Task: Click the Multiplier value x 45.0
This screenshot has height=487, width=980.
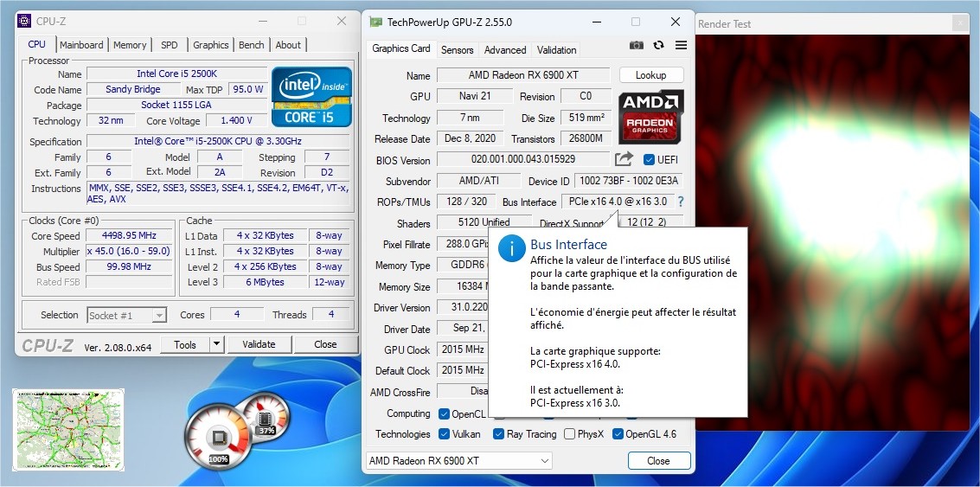Action: coord(130,251)
